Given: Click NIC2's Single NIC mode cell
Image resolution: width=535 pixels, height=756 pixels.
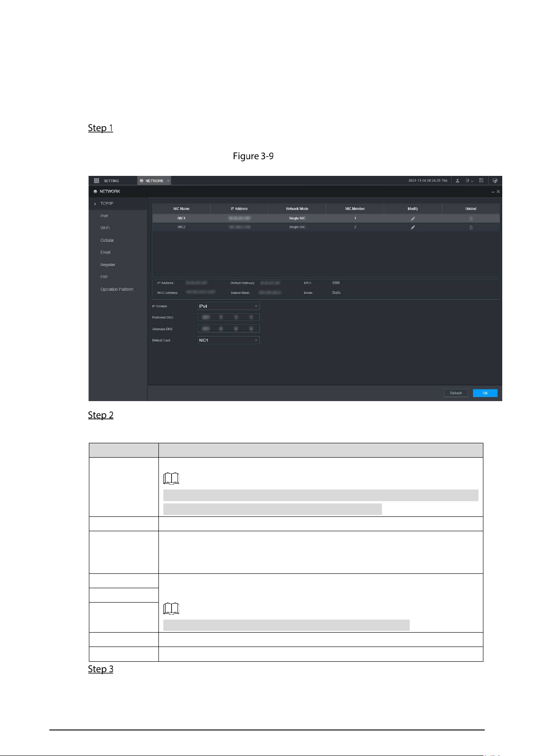Looking at the screenshot, I should (297, 227).
